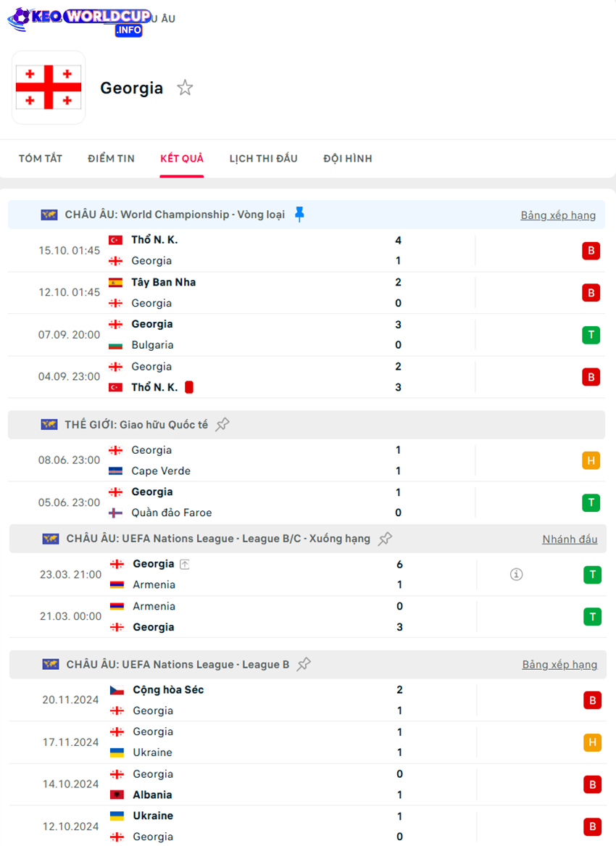616x846 pixels.
Task: Click the B loss badge for 12.10. 01:45 match
Action: (591, 293)
